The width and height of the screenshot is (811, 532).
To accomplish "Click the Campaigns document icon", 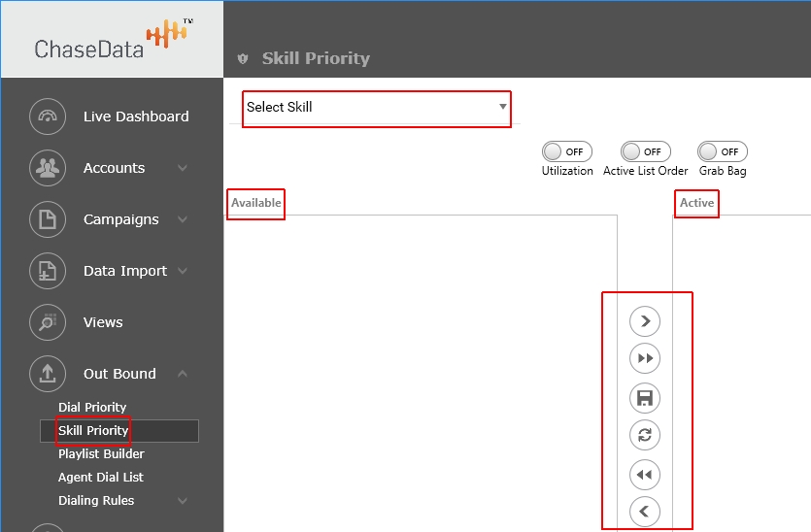I will pos(48,219).
